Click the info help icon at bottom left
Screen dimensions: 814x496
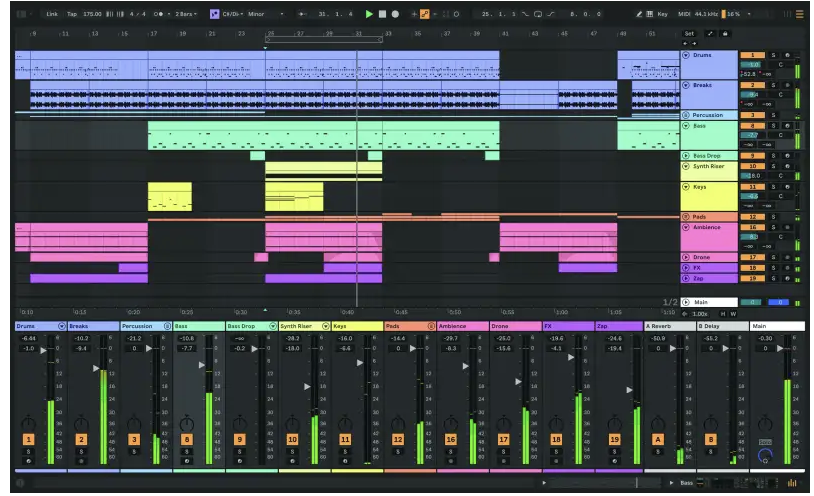(21, 483)
